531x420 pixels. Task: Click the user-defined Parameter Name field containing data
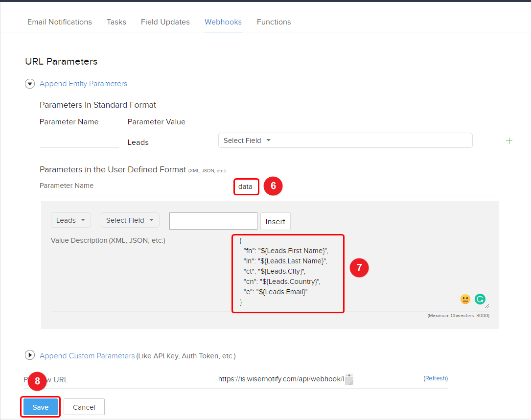[246, 187]
